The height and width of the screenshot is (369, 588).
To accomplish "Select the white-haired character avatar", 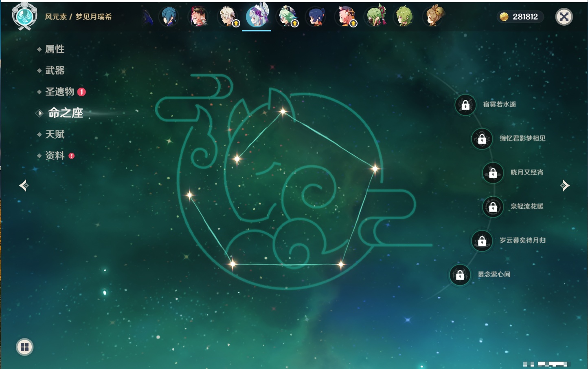I will click(228, 17).
